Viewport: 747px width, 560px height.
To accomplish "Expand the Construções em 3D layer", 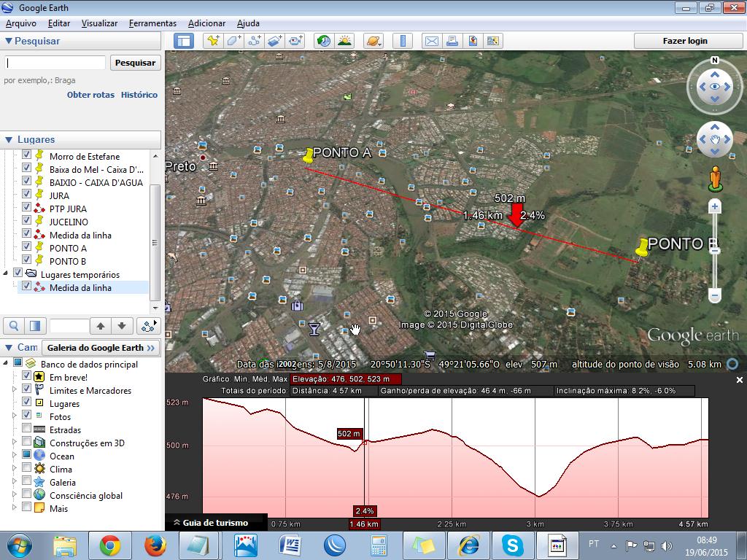I will pyautogui.click(x=14, y=443).
